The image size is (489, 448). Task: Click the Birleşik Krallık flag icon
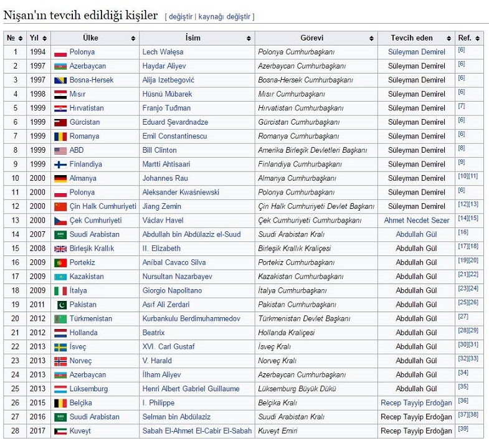pyautogui.click(x=60, y=249)
